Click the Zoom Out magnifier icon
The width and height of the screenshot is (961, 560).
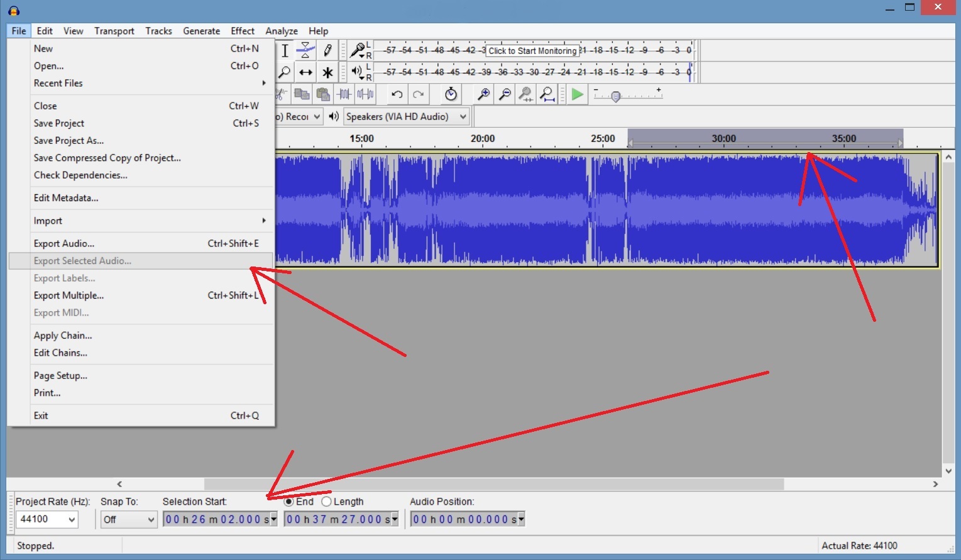pyautogui.click(x=505, y=94)
